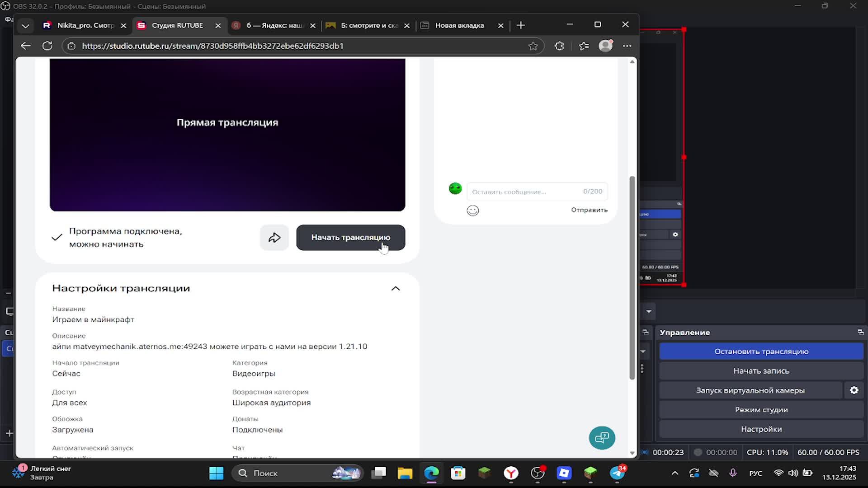Click Остановить трансляцию in OBS controls
The width and height of the screenshot is (868, 488).
click(761, 352)
